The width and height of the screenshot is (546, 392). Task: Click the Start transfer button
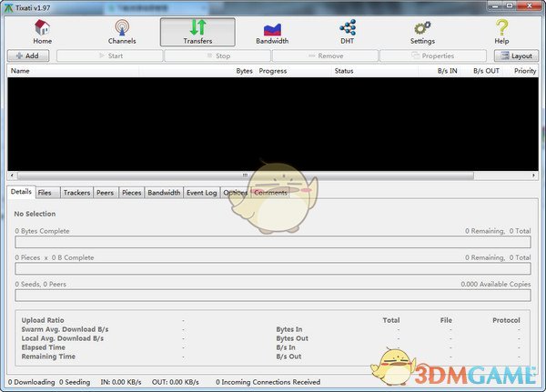coord(110,55)
